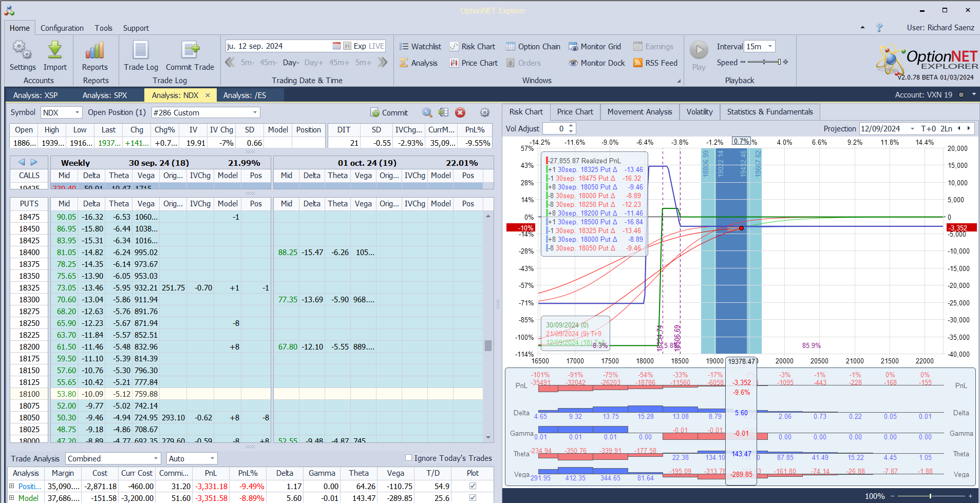Viewport: 980px width, 503px height.
Task: Expand the Position row in the analysis grid
Action: click(12, 486)
